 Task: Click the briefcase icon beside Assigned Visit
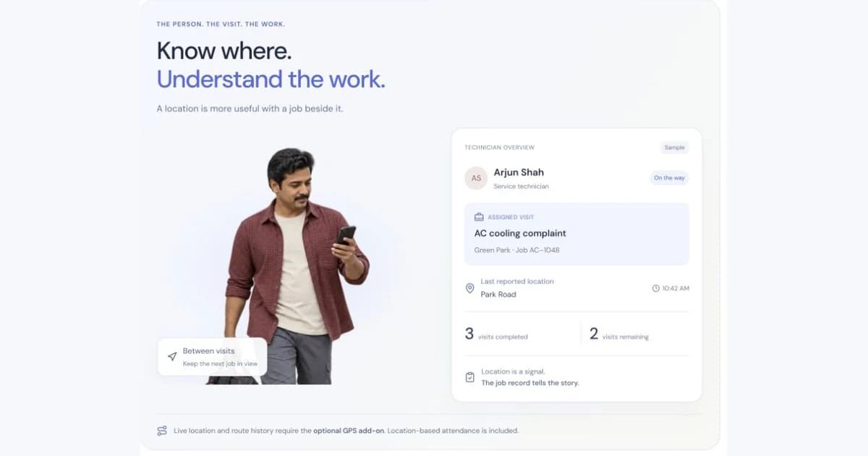(x=479, y=217)
